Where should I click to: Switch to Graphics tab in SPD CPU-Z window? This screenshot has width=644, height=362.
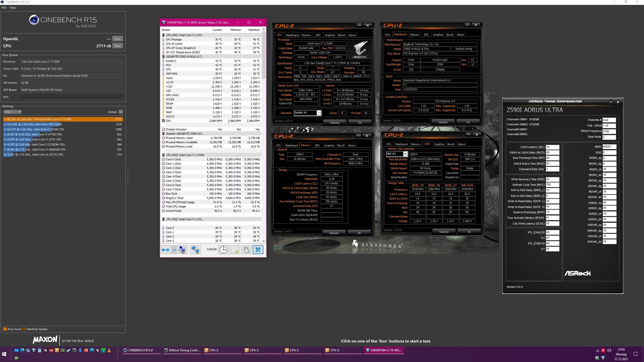(439, 144)
